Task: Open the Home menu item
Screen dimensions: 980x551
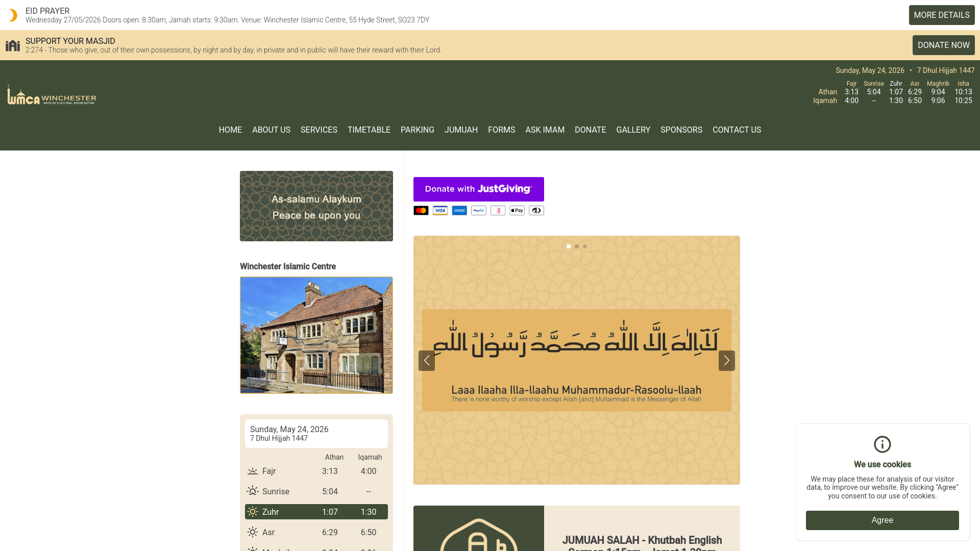Action: (230, 130)
